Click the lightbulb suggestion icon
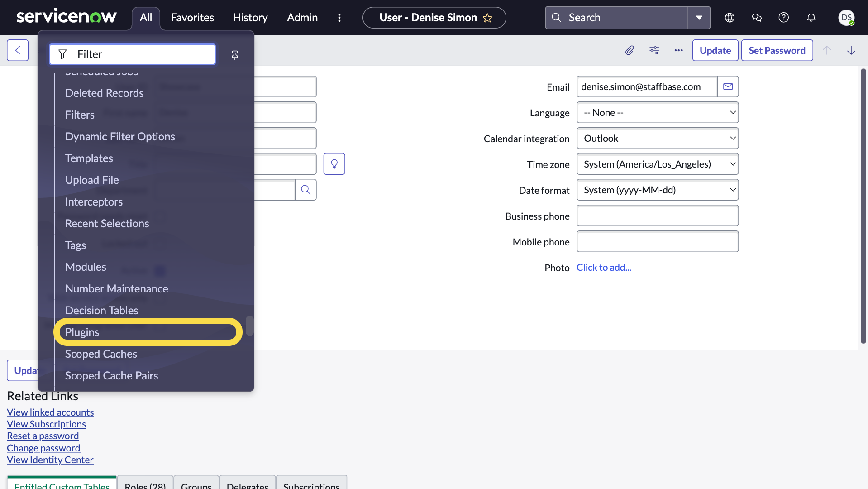The height and width of the screenshot is (489, 868). tap(334, 163)
